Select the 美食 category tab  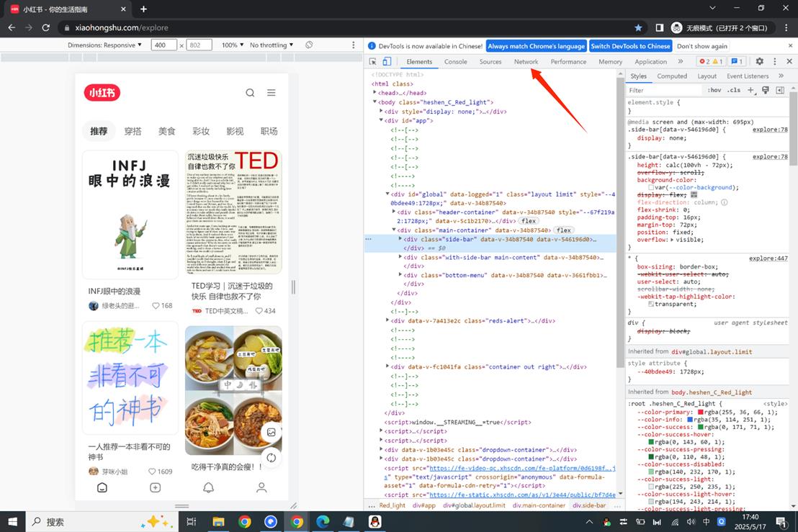[x=167, y=131]
